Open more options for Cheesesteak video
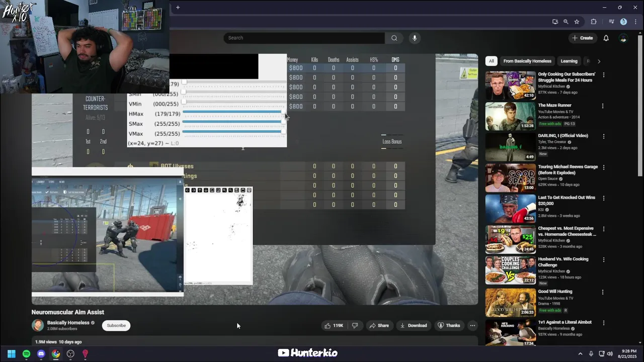Screen dimensions: 644x362 point(603,229)
